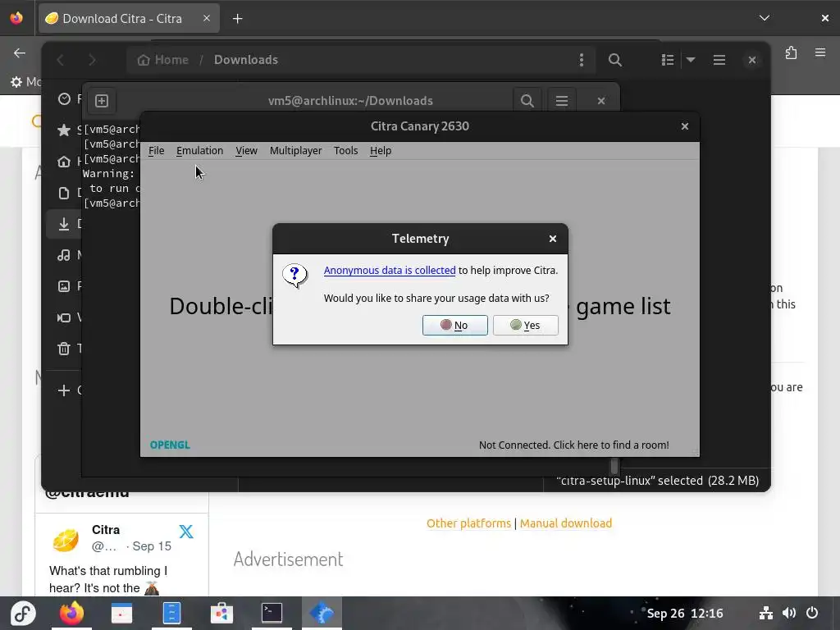Open the Firefox extensions icon
840x630 pixels.
[792, 53]
